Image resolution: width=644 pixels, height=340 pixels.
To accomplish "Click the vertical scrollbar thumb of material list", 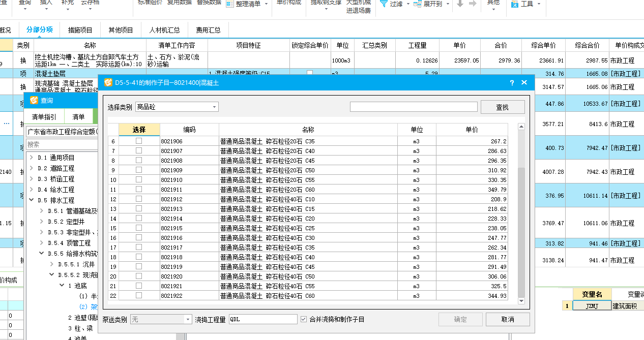I will [x=521, y=233].
